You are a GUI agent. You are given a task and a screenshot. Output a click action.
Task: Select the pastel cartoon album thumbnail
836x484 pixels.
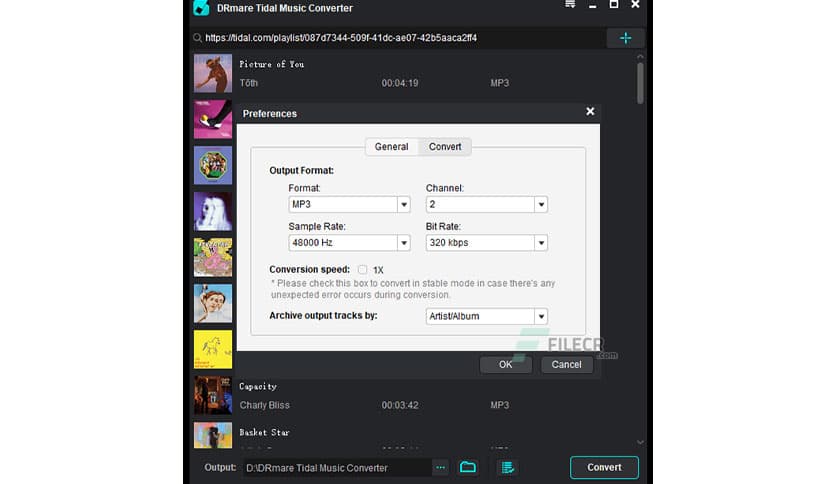pyautogui.click(x=213, y=257)
